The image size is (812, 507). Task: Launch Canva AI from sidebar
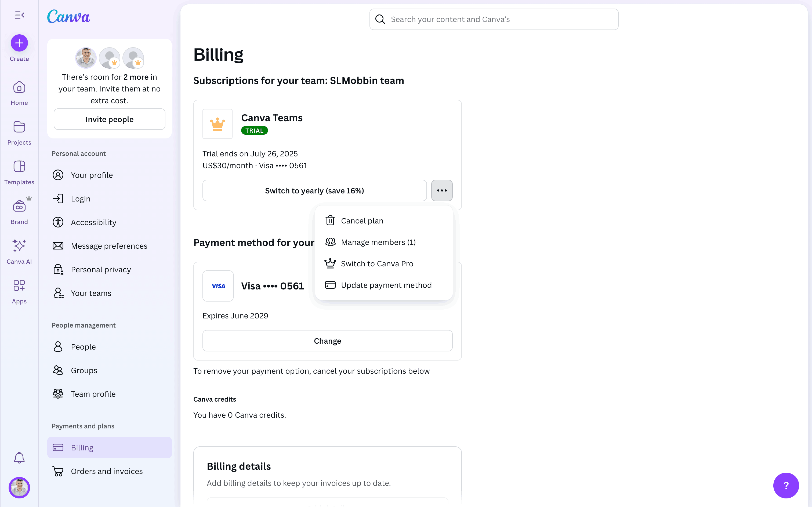(19, 252)
